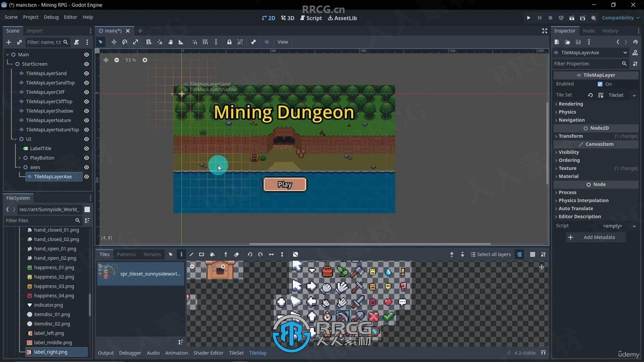Open the Tile Set resource dropdown arrow
644x362 pixels.
click(634, 95)
